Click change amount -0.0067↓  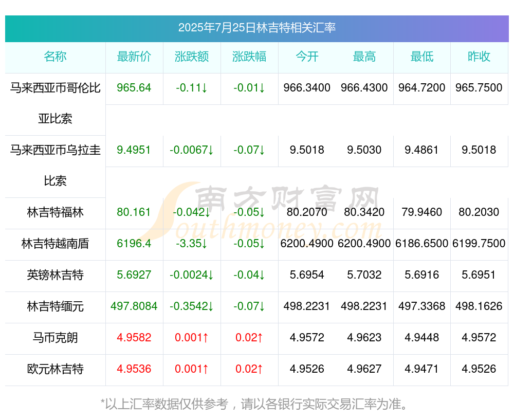[x=192, y=150]
